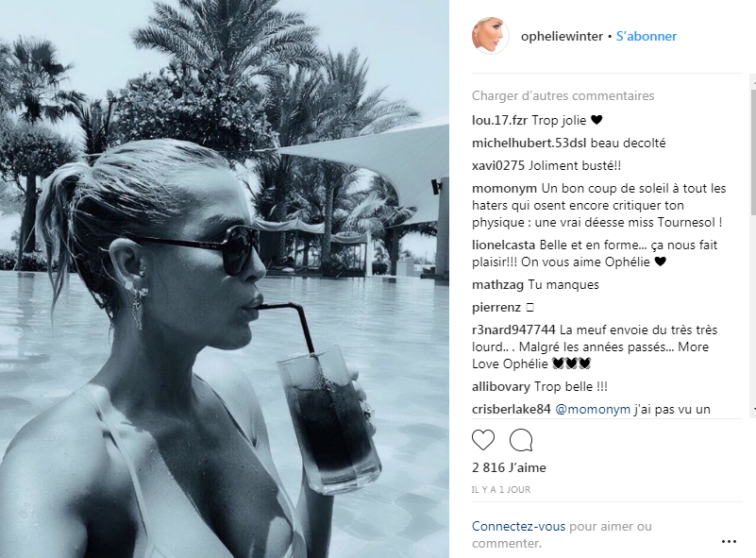
Task: Open allibovary commenter profile
Action: (500, 386)
